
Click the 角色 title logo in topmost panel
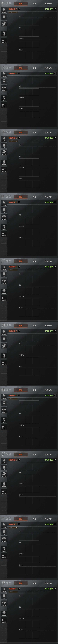click(6, 3)
